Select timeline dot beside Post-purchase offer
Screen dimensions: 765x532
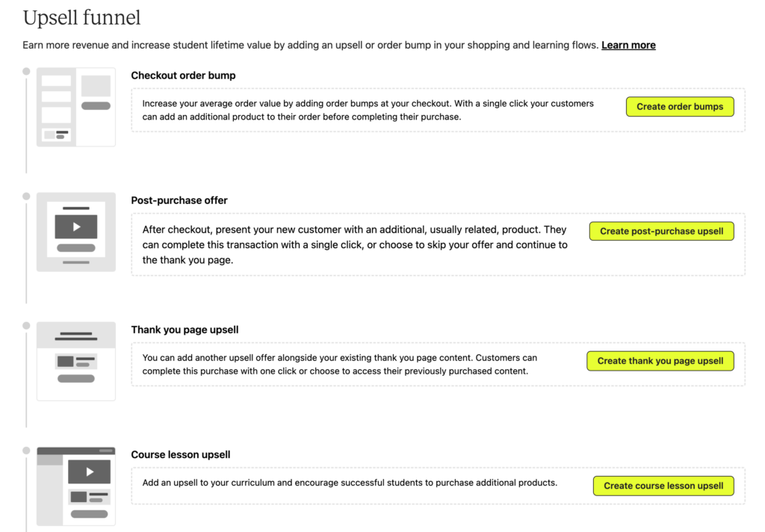pos(26,197)
